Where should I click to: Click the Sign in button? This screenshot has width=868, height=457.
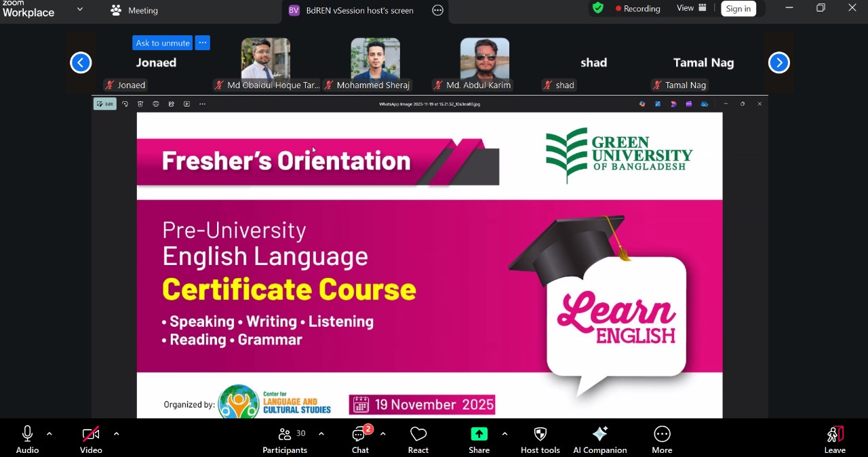(738, 8)
